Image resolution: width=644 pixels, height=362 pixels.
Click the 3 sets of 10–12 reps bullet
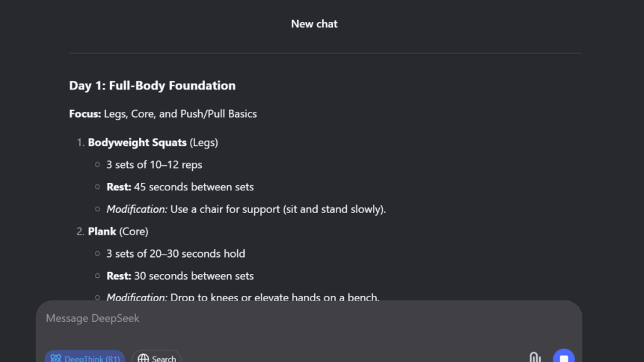pos(154,165)
